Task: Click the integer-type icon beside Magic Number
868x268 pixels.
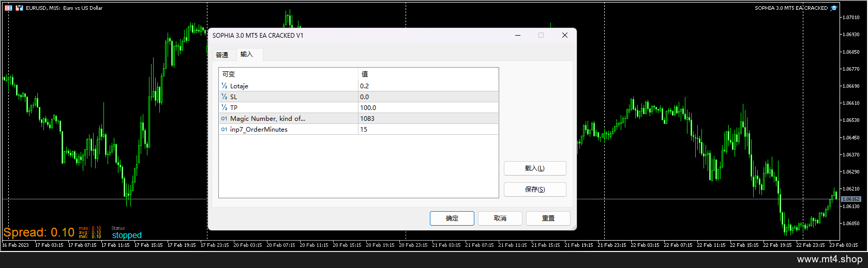Action: click(x=224, y=119)
